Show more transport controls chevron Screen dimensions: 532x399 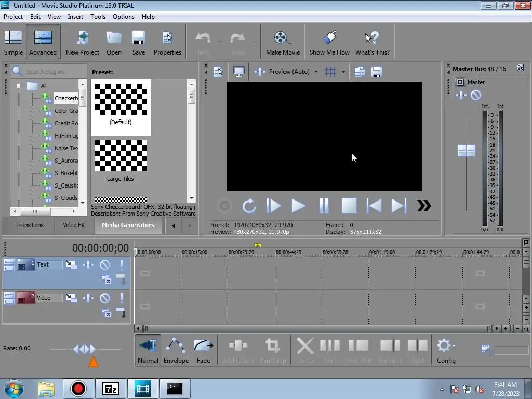[x=424, y=206]
